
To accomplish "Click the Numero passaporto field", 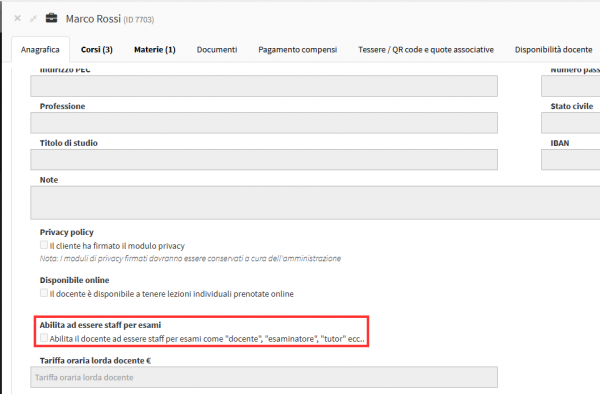I will click(x=571, y=86).
